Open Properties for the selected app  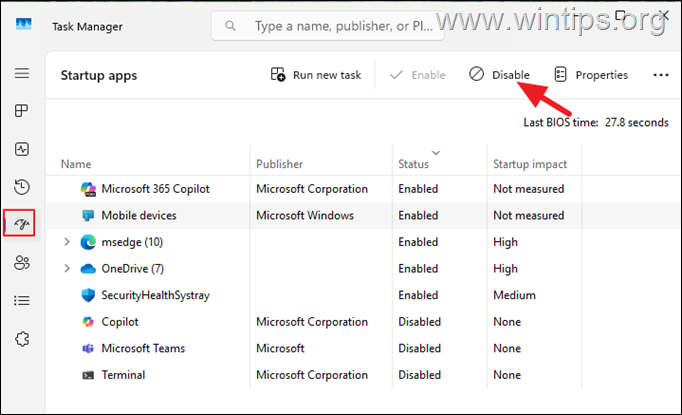591,75
